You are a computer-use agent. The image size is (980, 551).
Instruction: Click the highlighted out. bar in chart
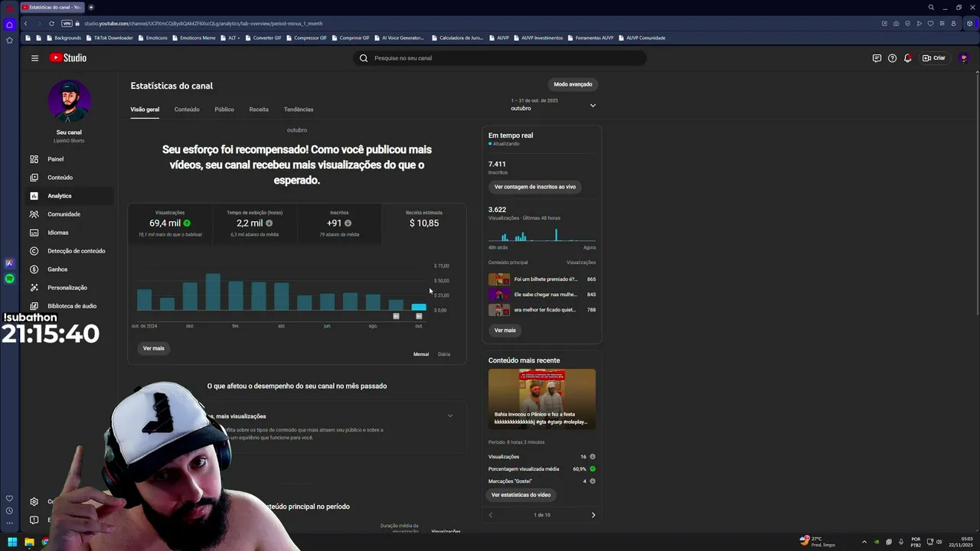coord(419,307)
